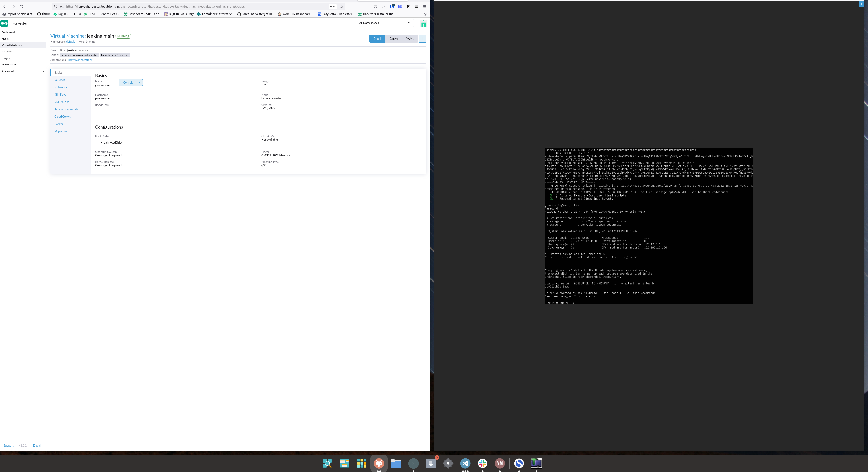Image resolution: width=868 pixels, height=472 pixels.
Task: Switch to the YAML view
Action: click(x=410, y=39)
